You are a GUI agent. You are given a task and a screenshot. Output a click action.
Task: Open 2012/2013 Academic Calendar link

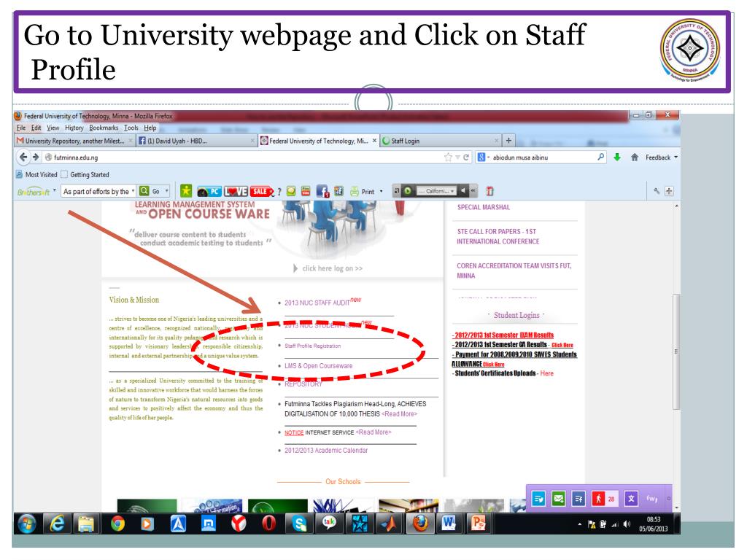pyautogui.click(x=326, y=451)
